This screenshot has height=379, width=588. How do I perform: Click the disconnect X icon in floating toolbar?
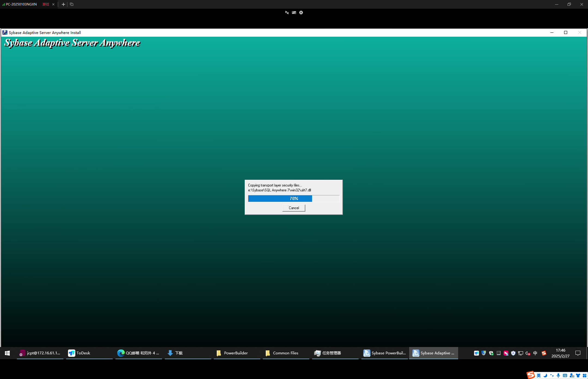(x=301, y=13)
